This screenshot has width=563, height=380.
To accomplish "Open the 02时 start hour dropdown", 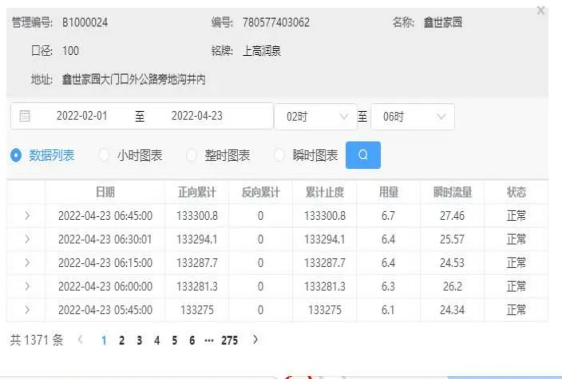I will [315, 117].
